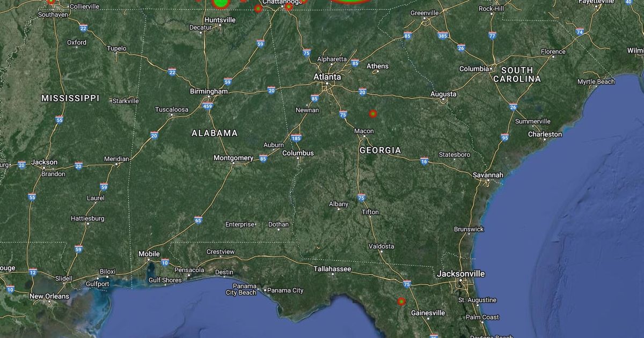Viewport: 644px width, 338px height.
Task: Select the Huntsville city label
Action: (x=220, y=20)
